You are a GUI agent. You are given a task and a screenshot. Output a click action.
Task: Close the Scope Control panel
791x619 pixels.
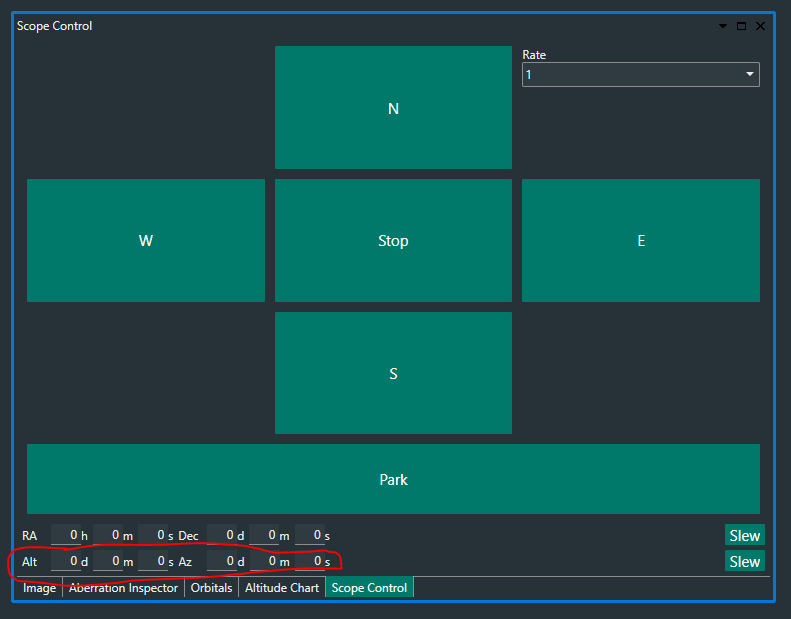(x=760, y=26)
